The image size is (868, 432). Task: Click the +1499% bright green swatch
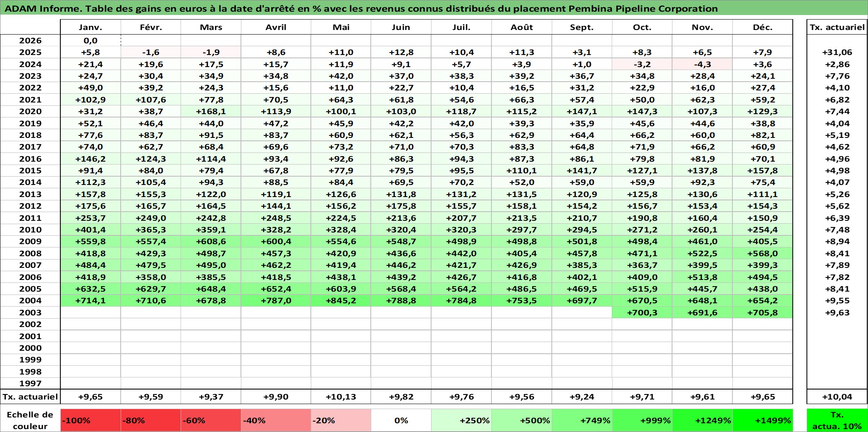(763, 420)
